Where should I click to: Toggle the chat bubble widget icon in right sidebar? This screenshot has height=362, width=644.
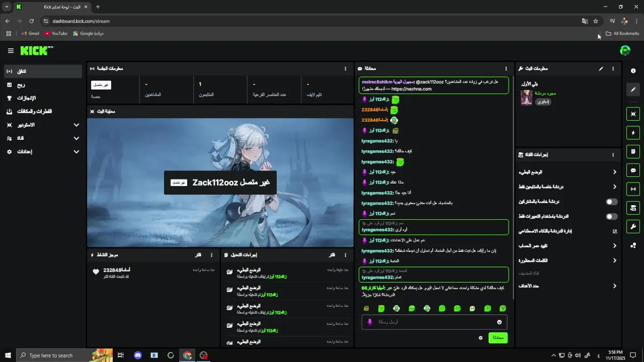[x=633, y=170]
